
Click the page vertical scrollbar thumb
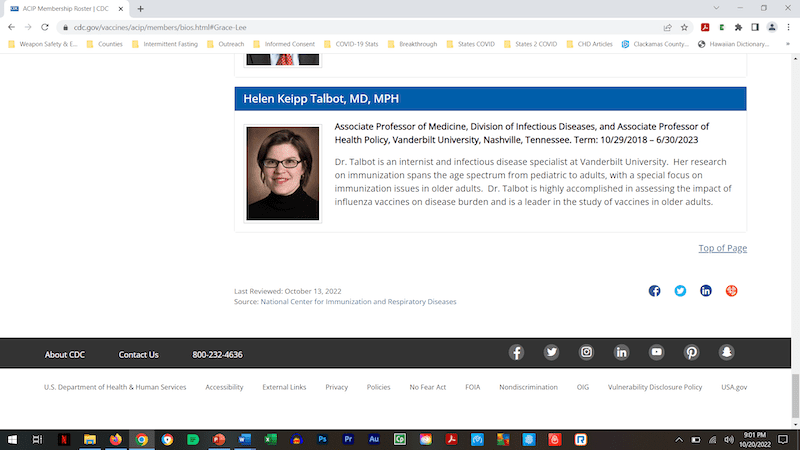[795, 396]
